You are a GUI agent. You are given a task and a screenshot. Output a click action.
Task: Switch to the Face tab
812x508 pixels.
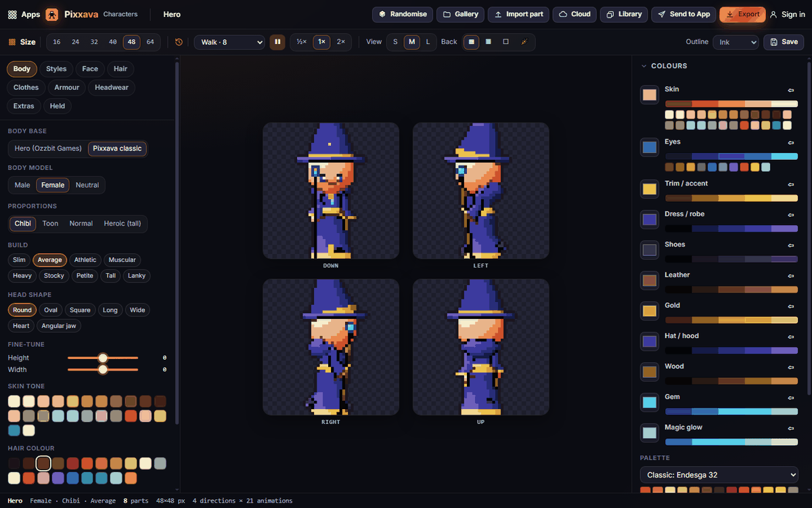(x=90, y=69)
